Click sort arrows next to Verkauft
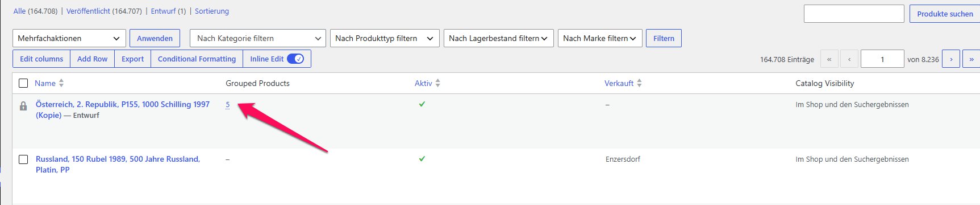 639,83
